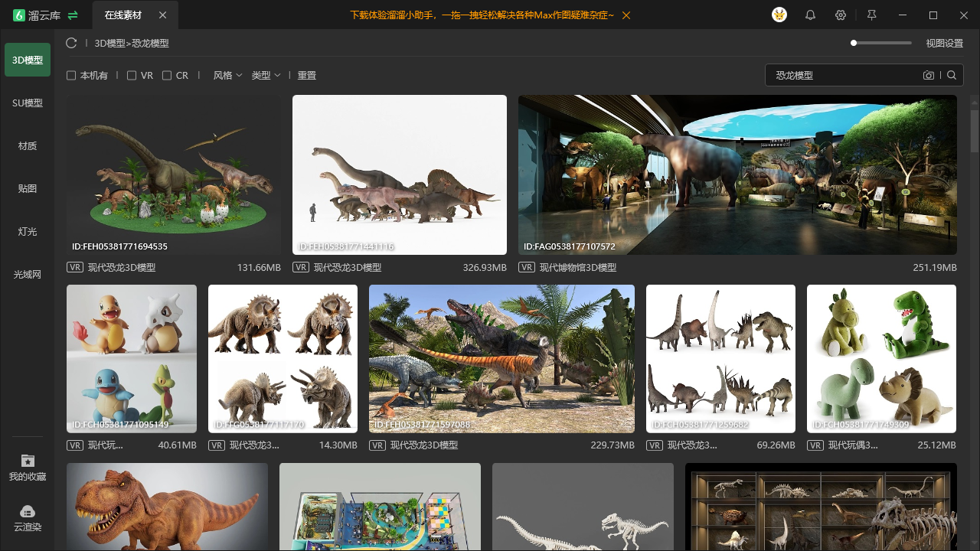Open the Pokemon toy figures thumbnail
Screen dimensions: 980x551
132,359
